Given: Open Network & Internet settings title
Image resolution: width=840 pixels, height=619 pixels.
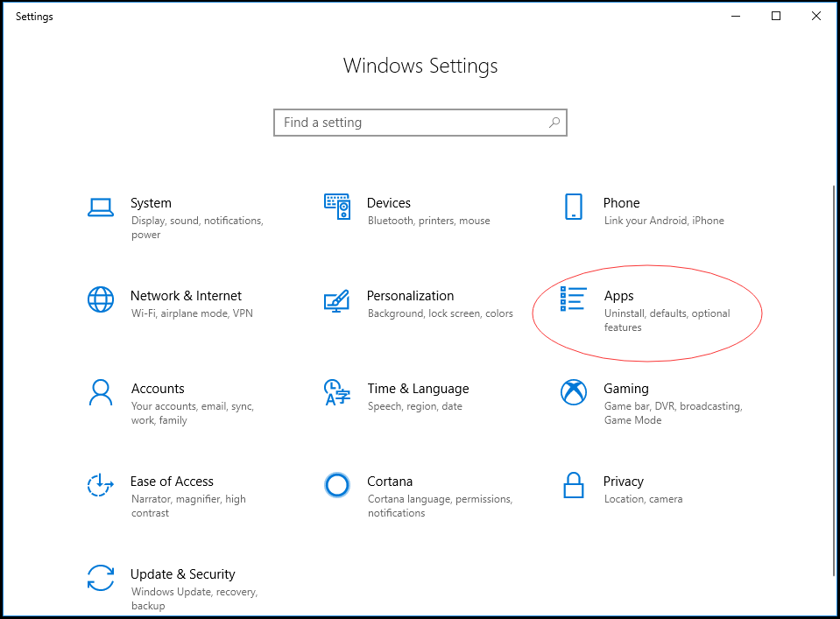Looking at the screenshot, I should click(186, 296).
